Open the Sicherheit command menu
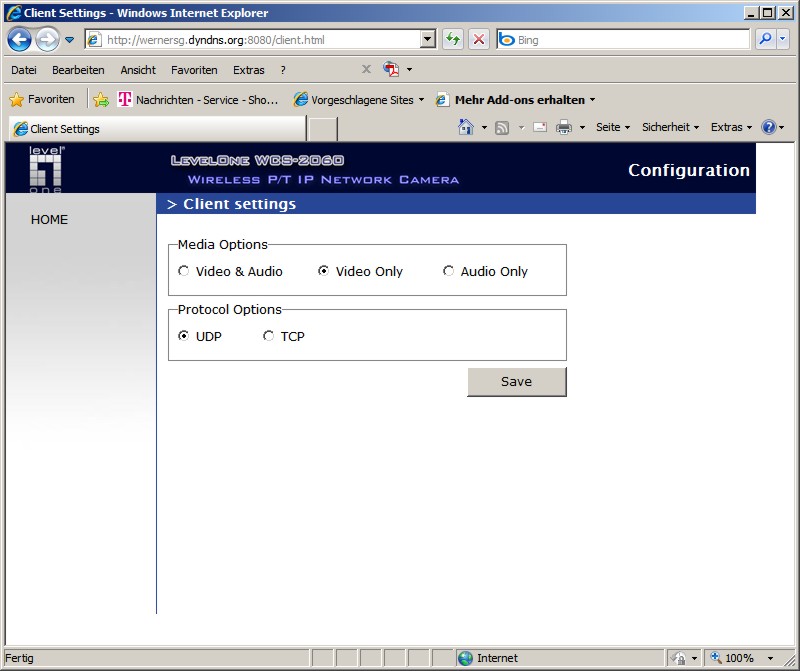 [670, 127]
